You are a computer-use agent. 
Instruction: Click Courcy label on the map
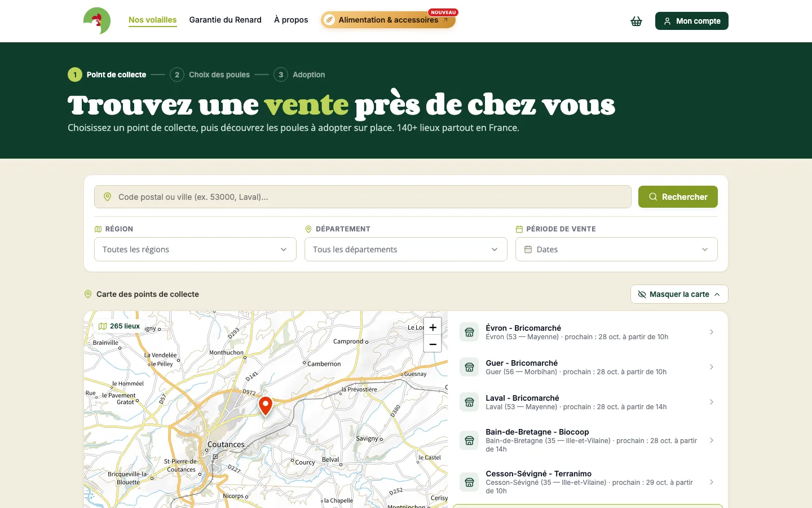[x=305, y=462]
